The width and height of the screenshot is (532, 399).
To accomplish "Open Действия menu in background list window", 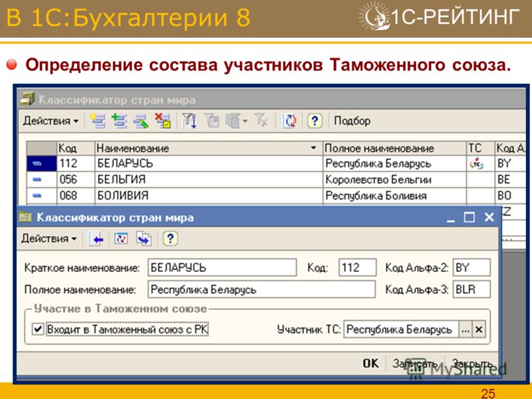I will (51, 121).
